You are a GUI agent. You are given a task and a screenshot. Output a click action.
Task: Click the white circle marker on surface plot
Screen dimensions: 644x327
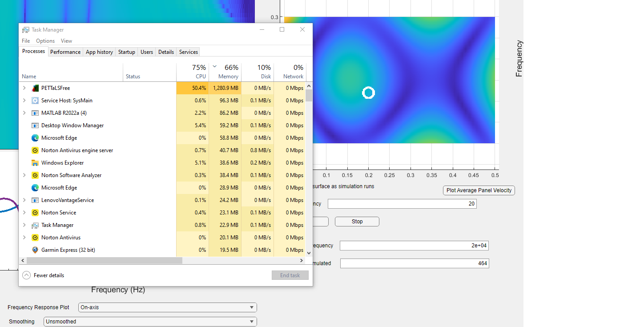(x=368, y=93)
